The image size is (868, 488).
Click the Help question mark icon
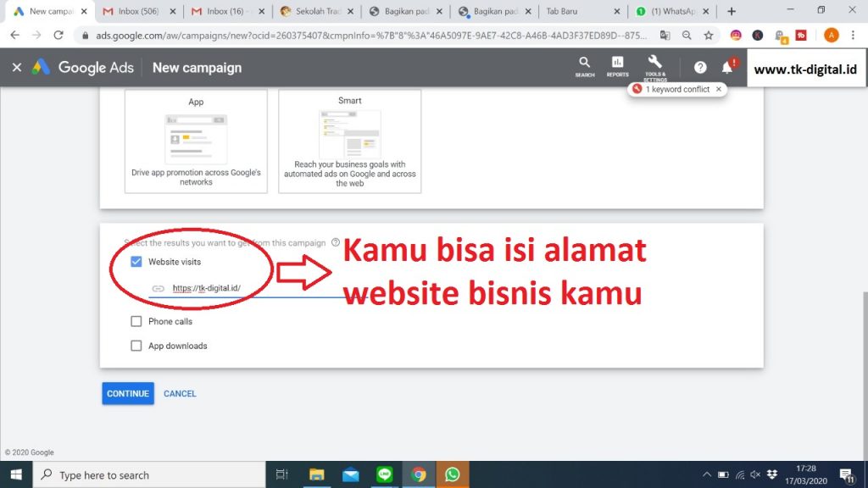700,68
